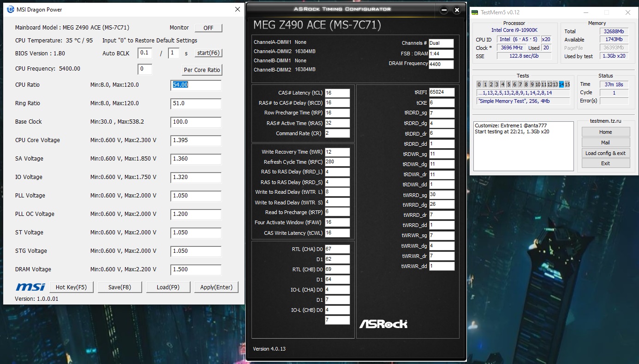
Task: Click the Auto BCLK seconds field
Action: coord(173,53)
